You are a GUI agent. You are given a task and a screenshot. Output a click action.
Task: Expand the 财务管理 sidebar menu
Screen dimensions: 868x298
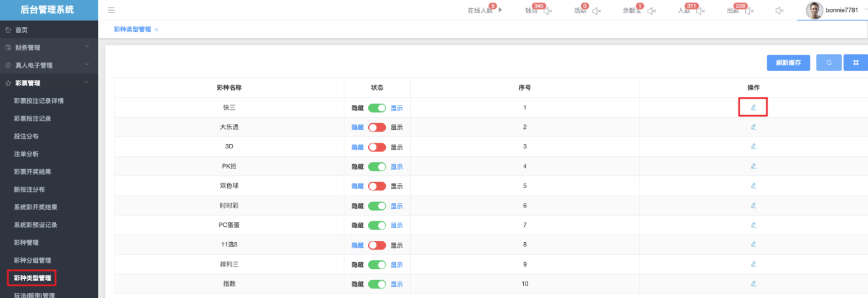48,48
